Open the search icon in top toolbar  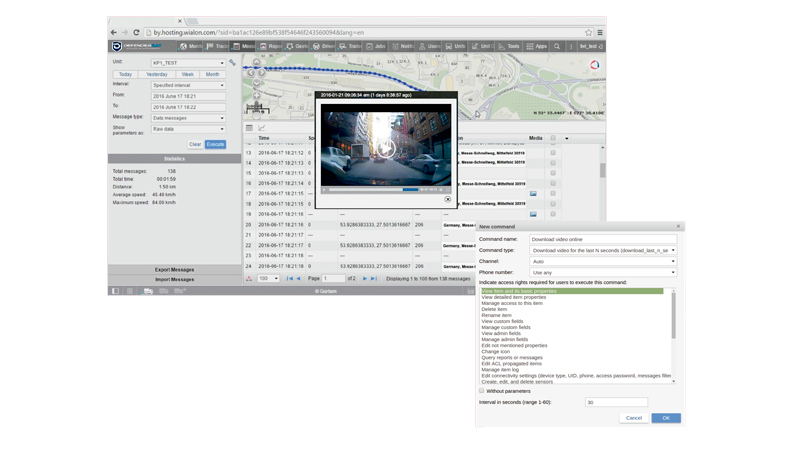(557, 46)
